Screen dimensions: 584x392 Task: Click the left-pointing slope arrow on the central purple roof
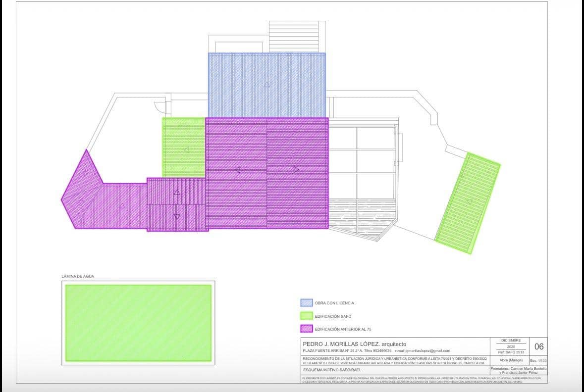coord(237,170)
